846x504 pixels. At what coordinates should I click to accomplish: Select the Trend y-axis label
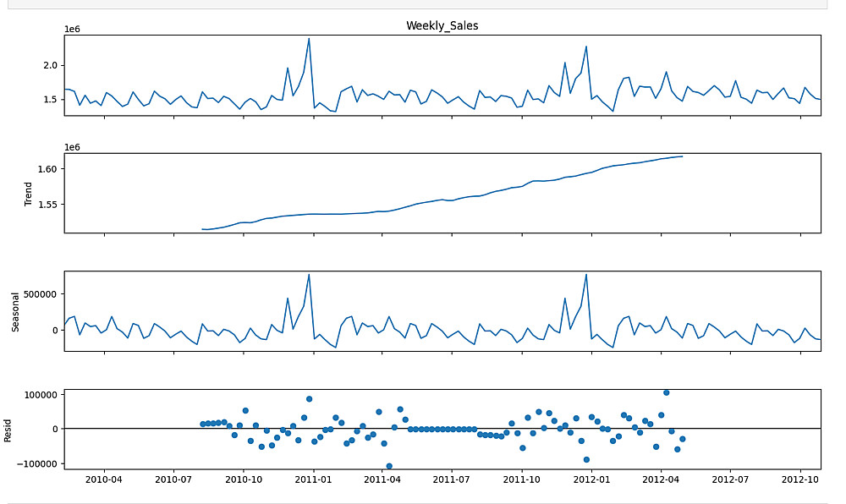(x=28, y=194)
